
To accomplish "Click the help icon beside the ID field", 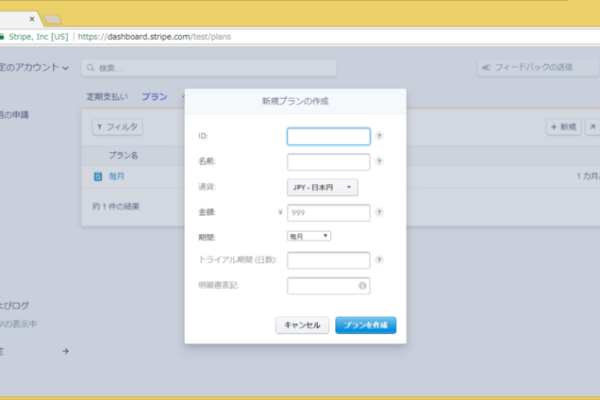I will [x=380, y=137].
